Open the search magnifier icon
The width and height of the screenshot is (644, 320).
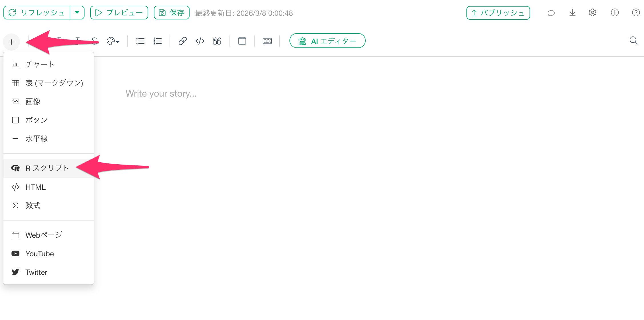click(633, 41)
